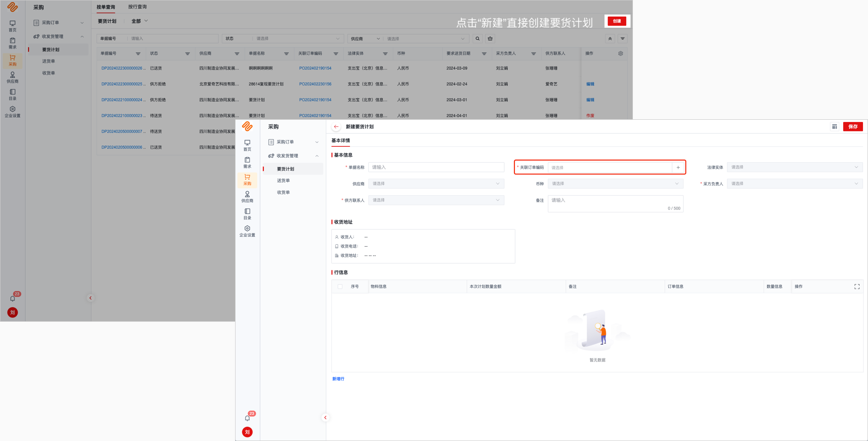868x441 pixels.
Task: Click red 保存 button
Action: tap(853, 127)
